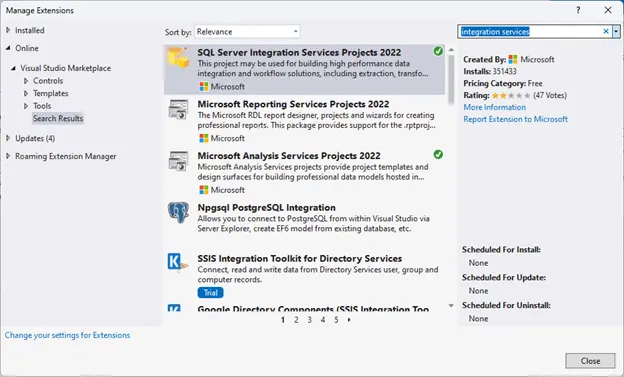Open the search history dropdown arrow
This screenshot has width=624, height=377.
click(x=616, y=31)
